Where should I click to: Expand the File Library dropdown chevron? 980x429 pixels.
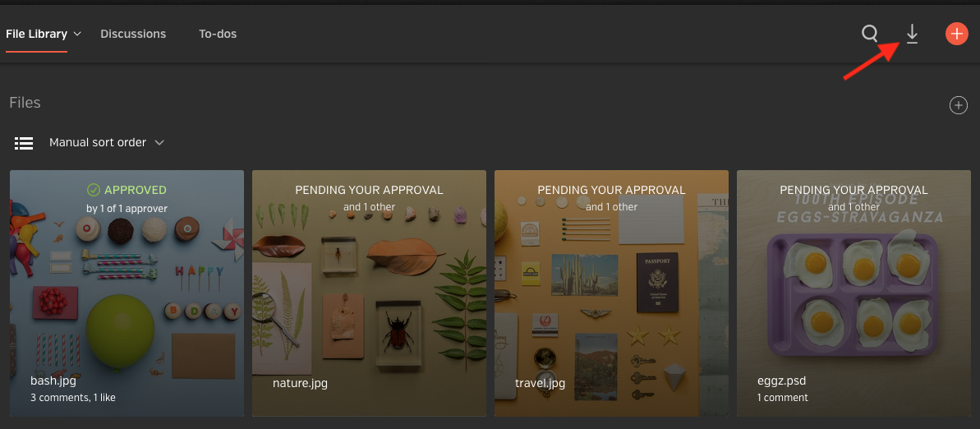pos(77,34)
